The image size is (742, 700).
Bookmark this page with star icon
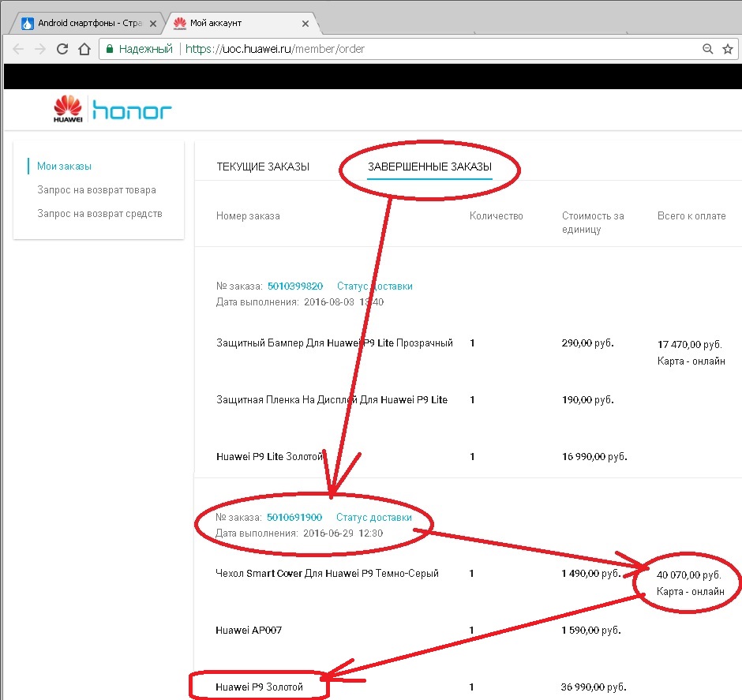(728, 49)
